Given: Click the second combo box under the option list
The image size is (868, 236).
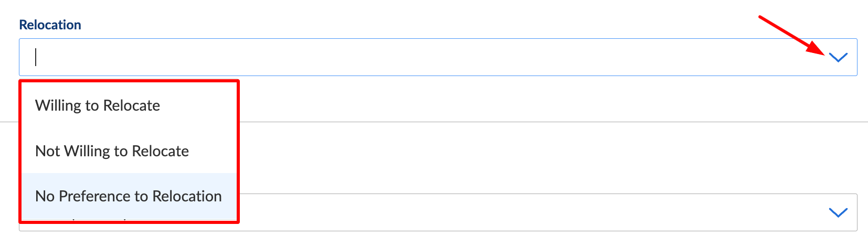Looking at the screenshot, I should pos(525,212).
